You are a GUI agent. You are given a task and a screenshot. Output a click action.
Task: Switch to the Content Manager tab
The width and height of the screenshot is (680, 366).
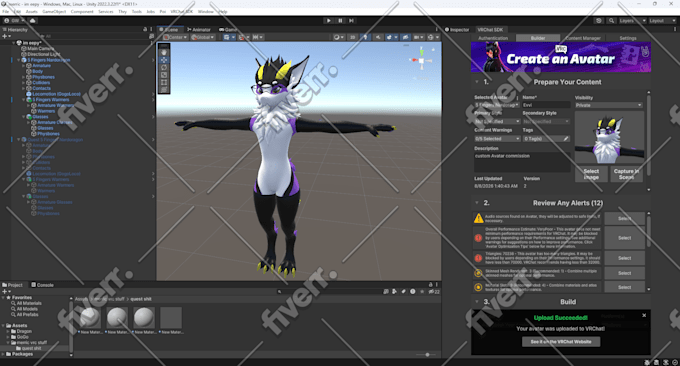coord(582,38)
